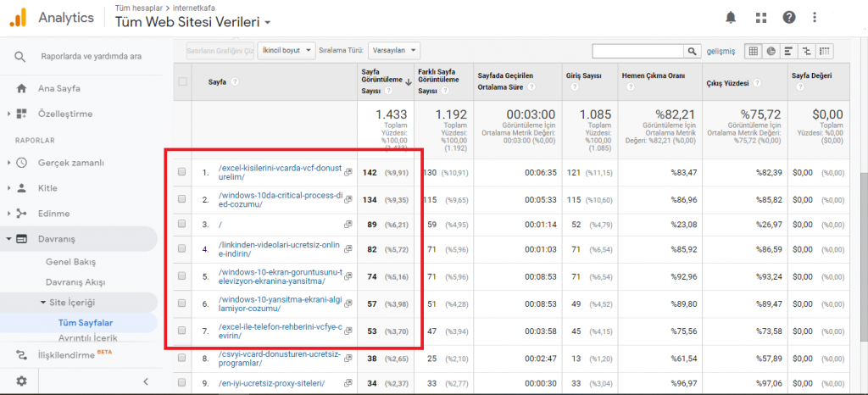Switch to pie chart percentage view icon
Image resolution: width=868 pixels, height=395 pixels.
click(771, 51)
